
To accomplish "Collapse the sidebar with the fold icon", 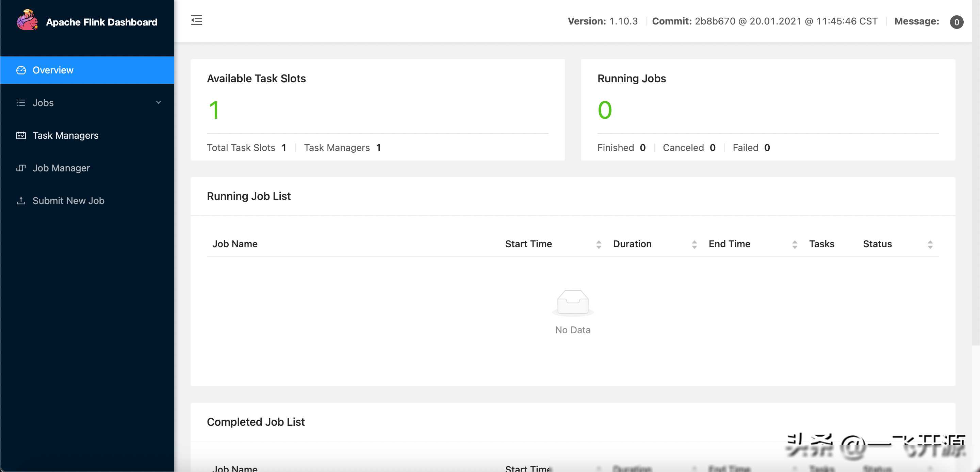I will [197, 20].
